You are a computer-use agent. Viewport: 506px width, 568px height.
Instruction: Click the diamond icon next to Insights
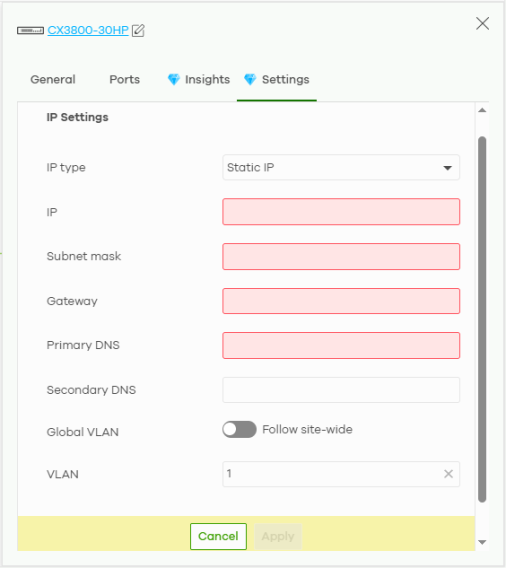tap(174, 79)
